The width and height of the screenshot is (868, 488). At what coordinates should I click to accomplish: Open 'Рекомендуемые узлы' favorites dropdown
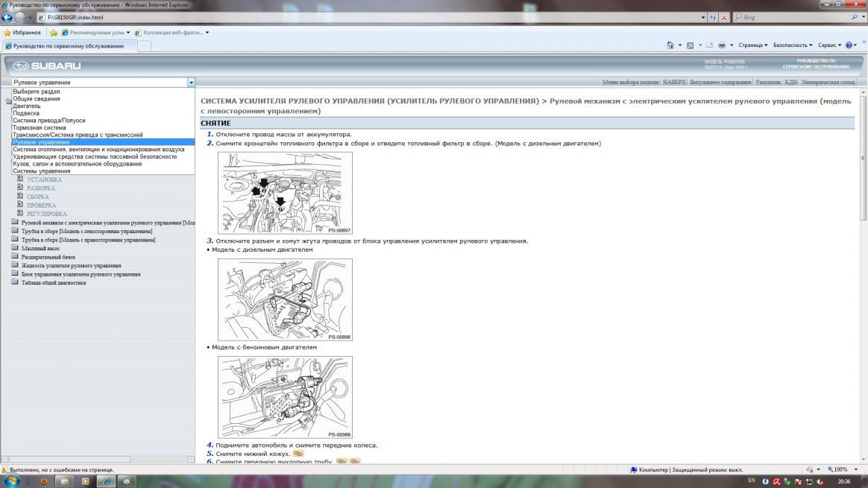coord(95,33)
